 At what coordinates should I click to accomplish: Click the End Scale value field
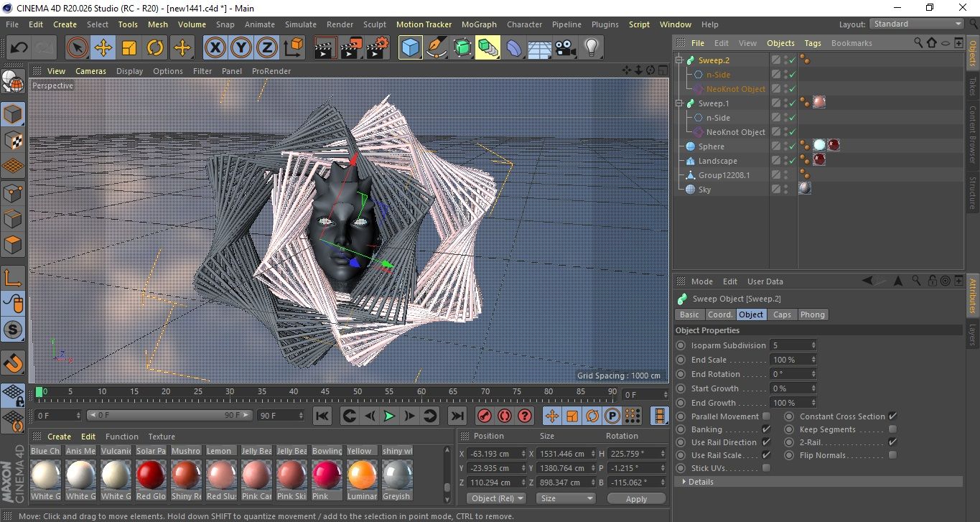coord(790,360)
